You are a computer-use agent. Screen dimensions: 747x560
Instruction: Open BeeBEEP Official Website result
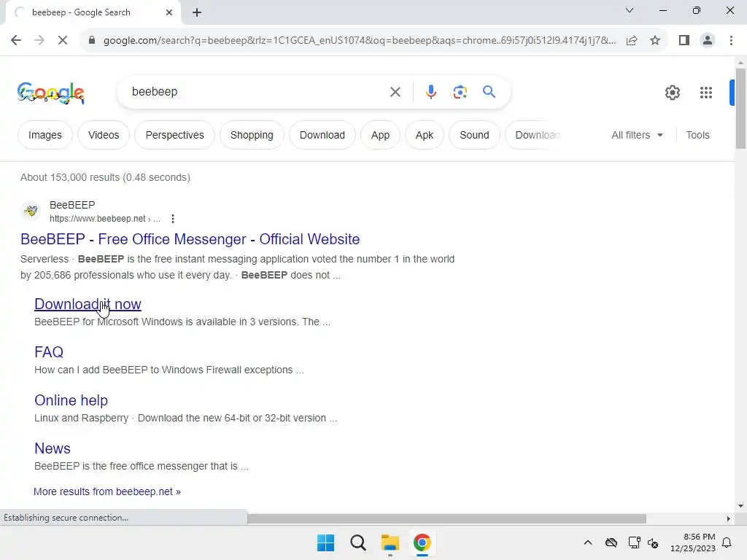point(190,239)
